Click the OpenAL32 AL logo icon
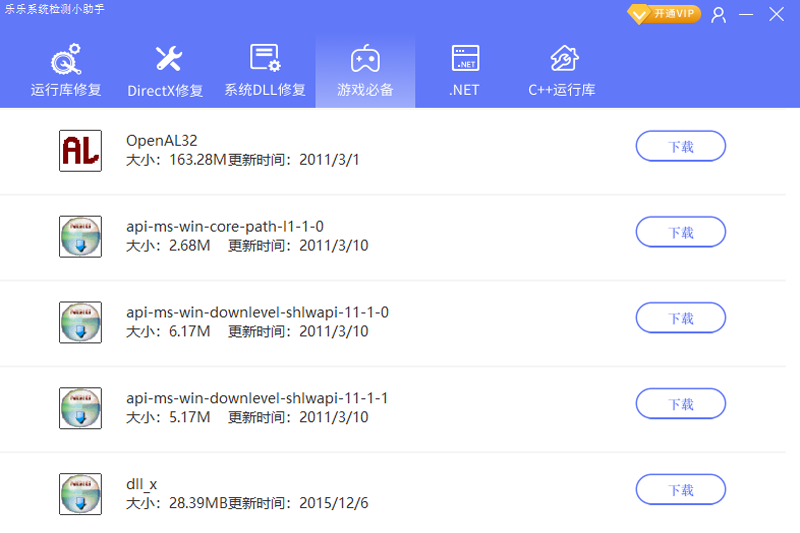 [80, 150]
